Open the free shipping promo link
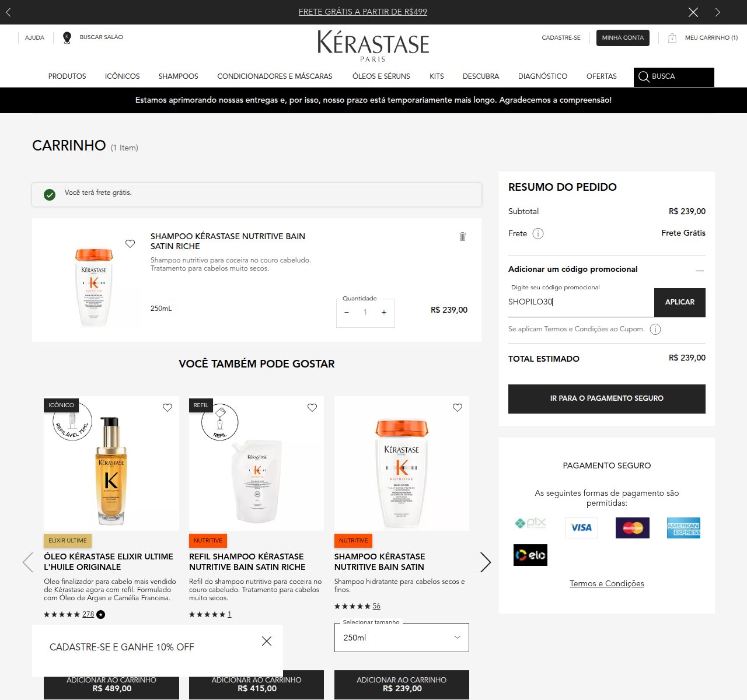The height and width of the screenshot is (700, 747). [x=363, y=12]
